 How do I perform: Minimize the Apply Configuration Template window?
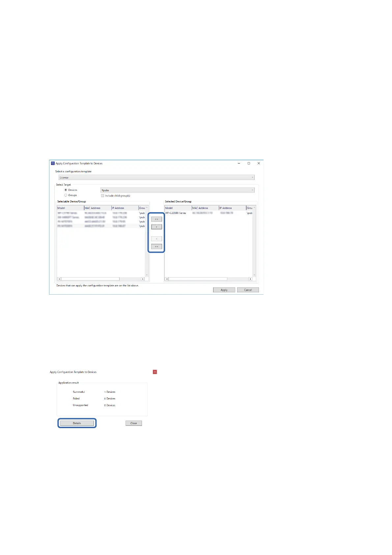(x=239, y=163)
